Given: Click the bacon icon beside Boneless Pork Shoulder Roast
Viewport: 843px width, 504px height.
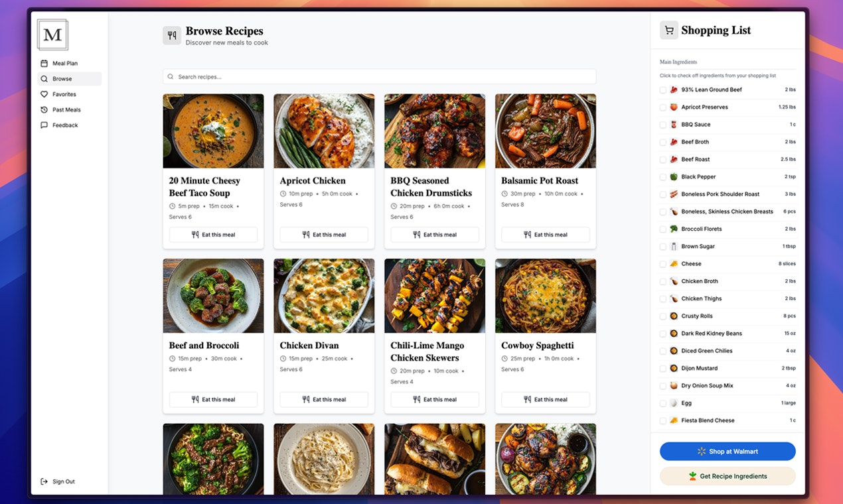Looking at the screenshot, I should click(674, 194).
